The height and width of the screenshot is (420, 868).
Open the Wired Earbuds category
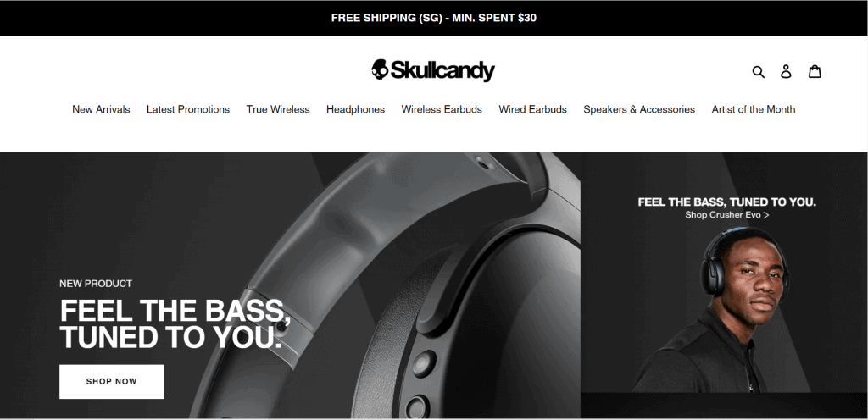[532, 109]
